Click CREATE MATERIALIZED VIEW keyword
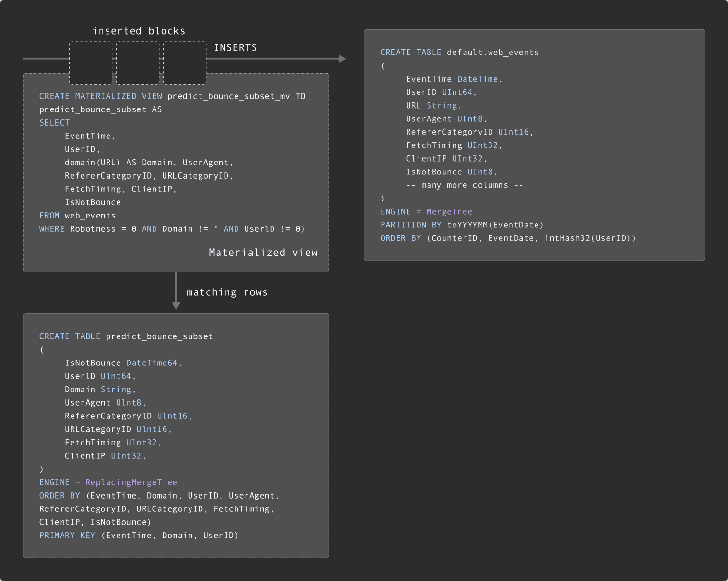The width and height of the screenshot is (728, 581). coord(100,96)
